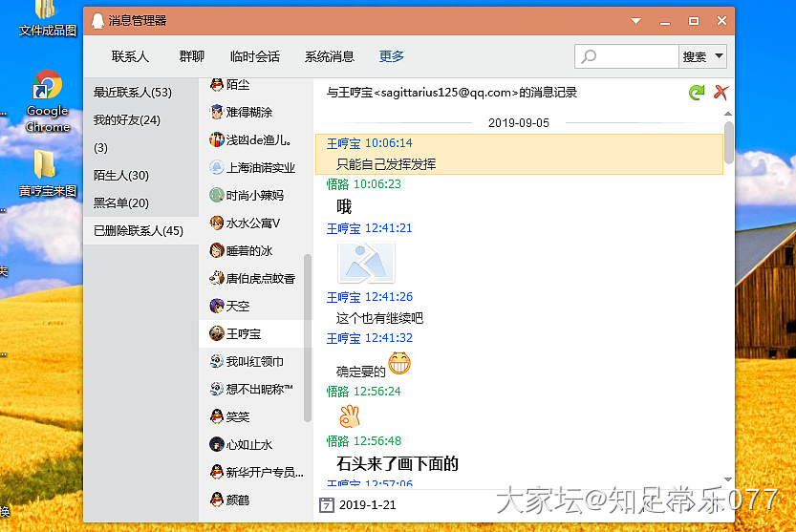
Task: Click the magnifier icon in search box
Action: [x=590, y=56]
